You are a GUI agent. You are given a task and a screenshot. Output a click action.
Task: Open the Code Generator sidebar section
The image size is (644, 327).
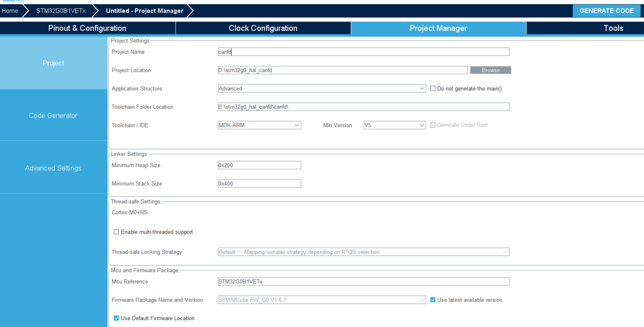point(53,116)
